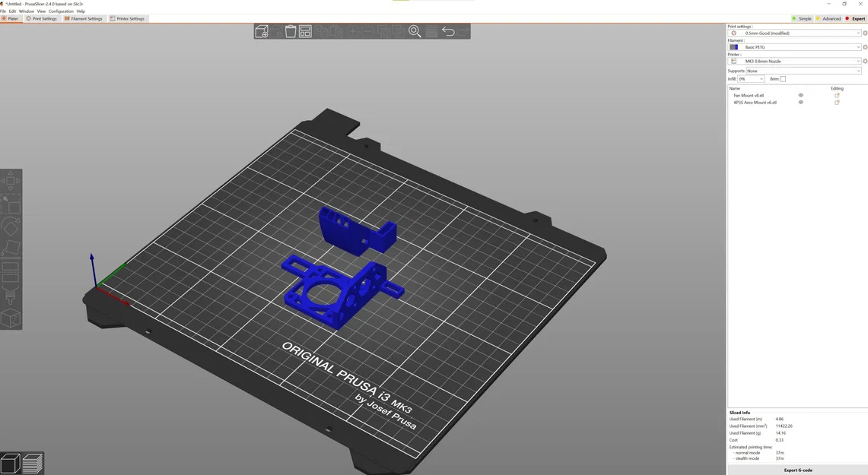This screenshot has width=868, height=475.
Task: Open Filament preset dropdown Basic PETG
Action: [794, 47]
